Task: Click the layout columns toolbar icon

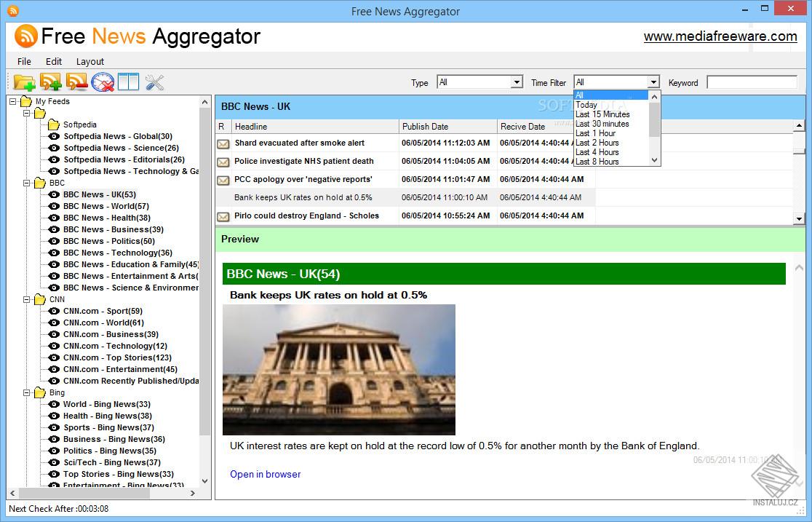Action: [129, 82]
